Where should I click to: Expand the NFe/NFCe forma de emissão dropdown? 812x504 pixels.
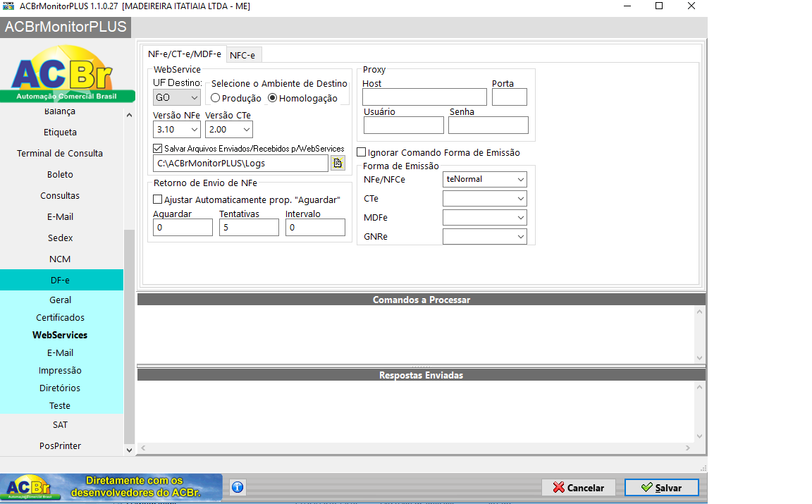(485, 179)
